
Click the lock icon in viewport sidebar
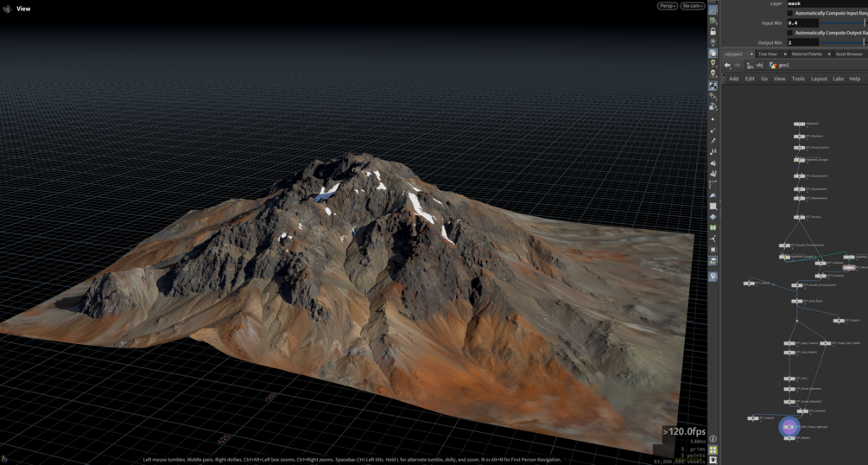coord(713,32)
